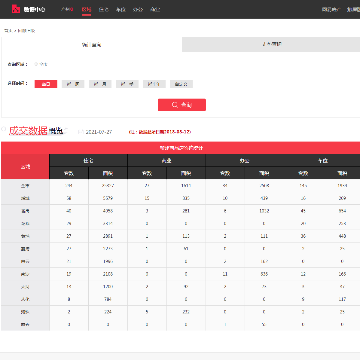The image size is (360, 360).
Task: Click the table cell showing 440
Action: coord(342,236)
